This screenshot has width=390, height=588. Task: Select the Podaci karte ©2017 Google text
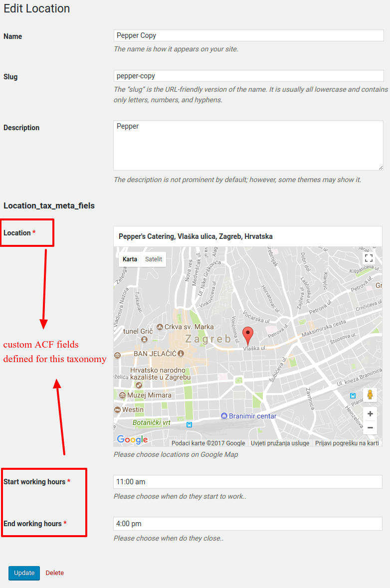pos(208,443)
